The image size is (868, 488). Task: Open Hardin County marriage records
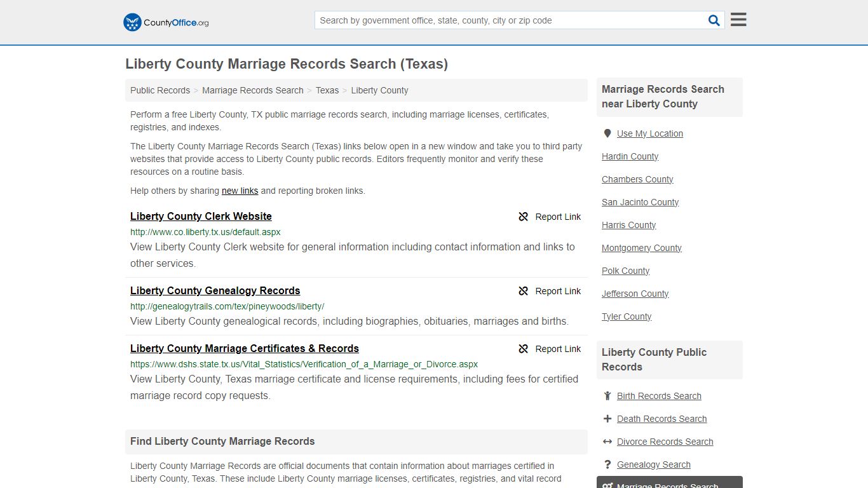coord(630,156)
